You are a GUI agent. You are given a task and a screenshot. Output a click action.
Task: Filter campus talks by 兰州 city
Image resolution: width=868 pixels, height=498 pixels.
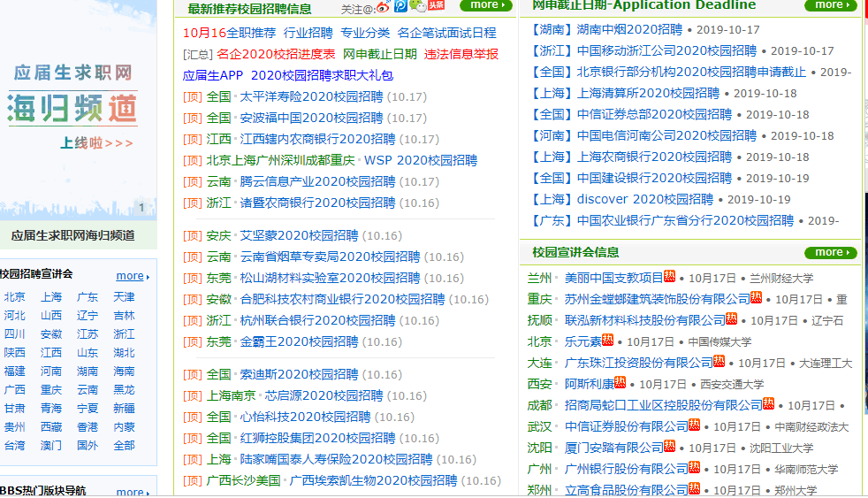point(539,278)
